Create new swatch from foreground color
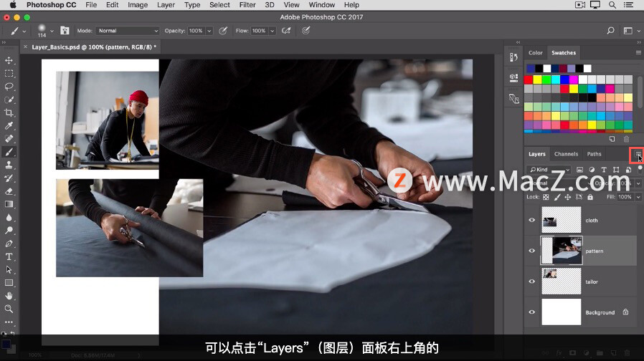This screenshot has width=644, height=361. pos(612,139)
